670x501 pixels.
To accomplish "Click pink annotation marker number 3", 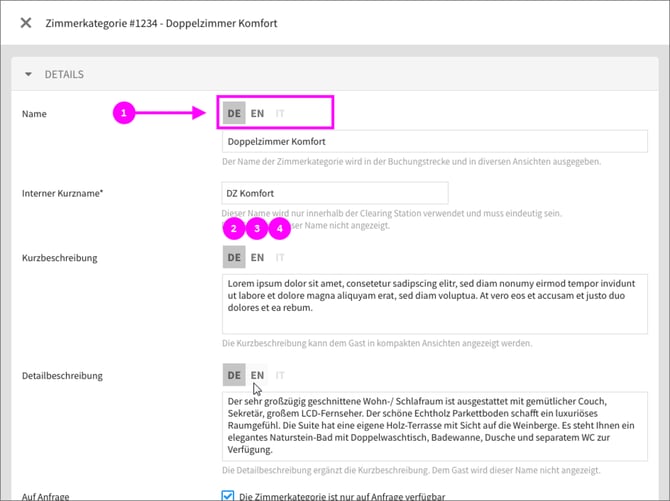I will (256, 229).
